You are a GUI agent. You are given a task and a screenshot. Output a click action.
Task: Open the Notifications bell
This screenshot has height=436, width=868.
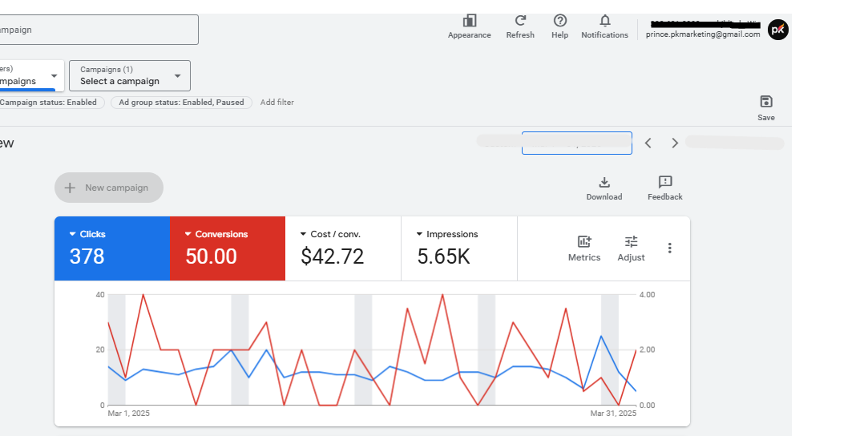(604, 21)
